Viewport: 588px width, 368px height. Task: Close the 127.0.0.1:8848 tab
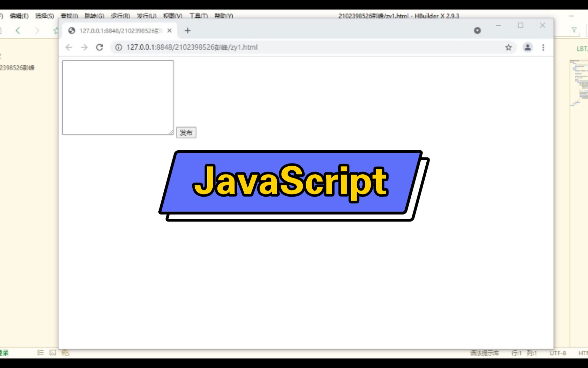[169, 31]
